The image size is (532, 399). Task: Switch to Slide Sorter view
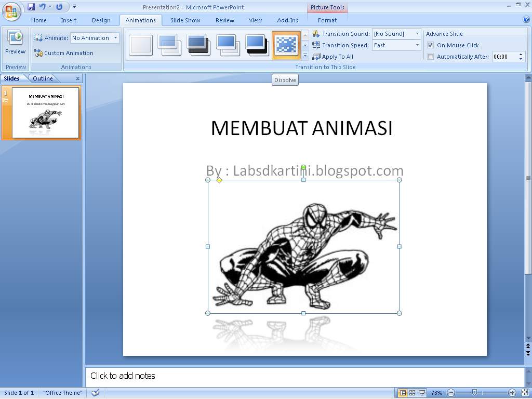[412, 393]
